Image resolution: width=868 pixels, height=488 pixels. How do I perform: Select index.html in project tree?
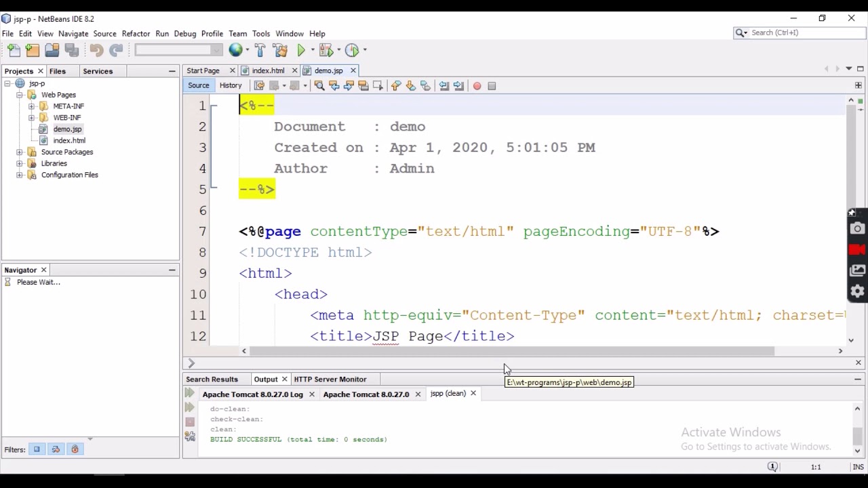(x=69, y=140)
